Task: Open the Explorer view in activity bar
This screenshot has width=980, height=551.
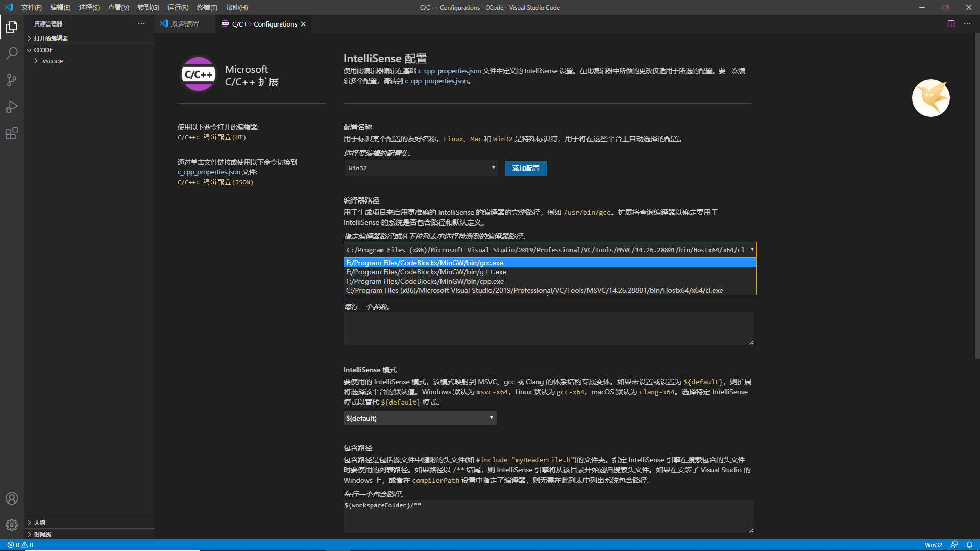Action: click(12, 27)
